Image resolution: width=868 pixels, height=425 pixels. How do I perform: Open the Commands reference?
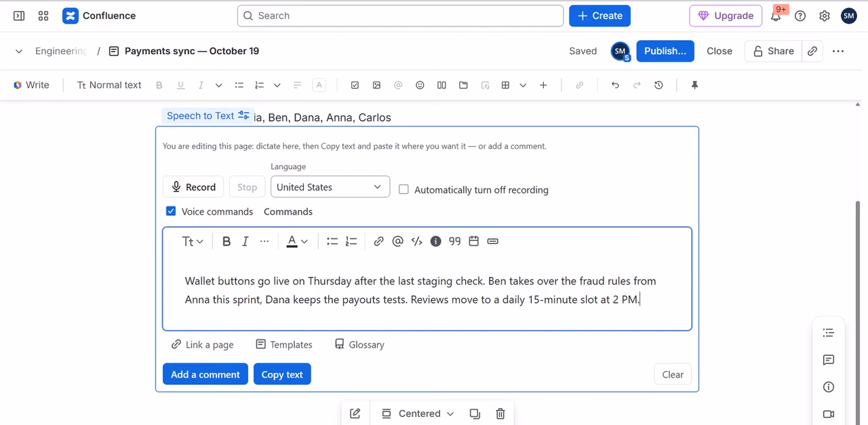click(x=288, y=211)
